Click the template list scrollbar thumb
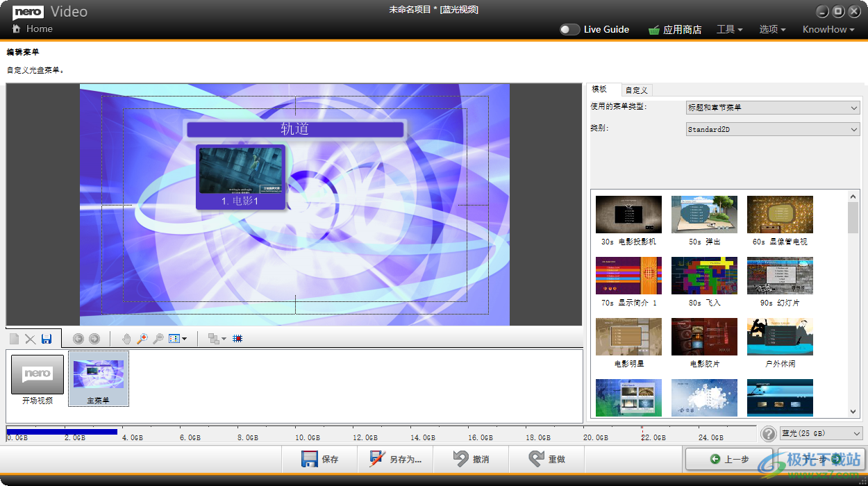 [853, 218]
